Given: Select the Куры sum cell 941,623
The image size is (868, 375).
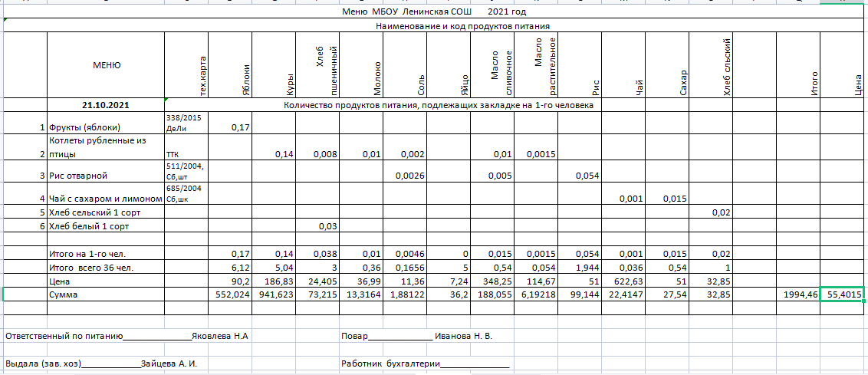Looking at the screenshot, I should (x=274, y=294).
